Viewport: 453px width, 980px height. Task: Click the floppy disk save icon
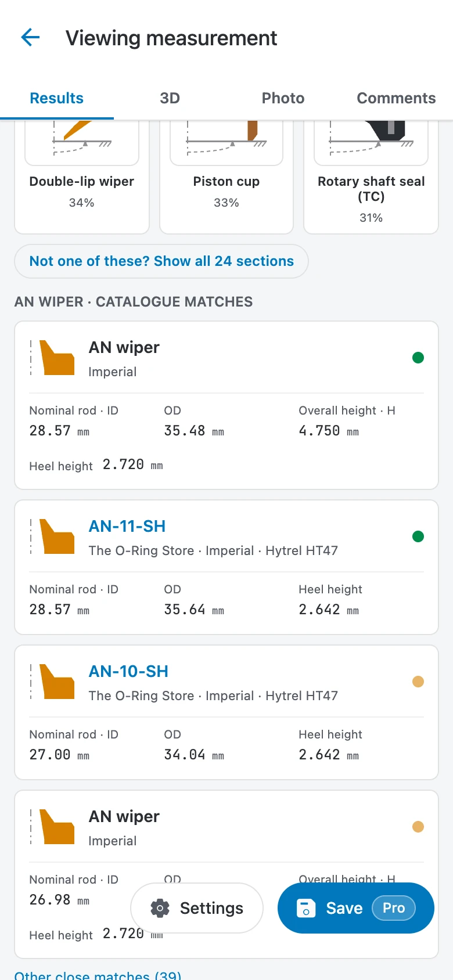point(306,908)
